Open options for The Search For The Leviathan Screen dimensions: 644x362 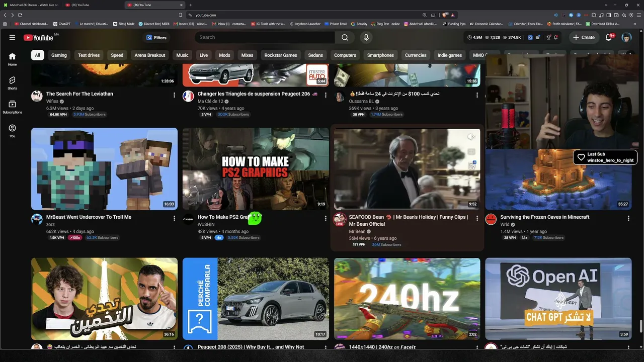coord(175,95)
